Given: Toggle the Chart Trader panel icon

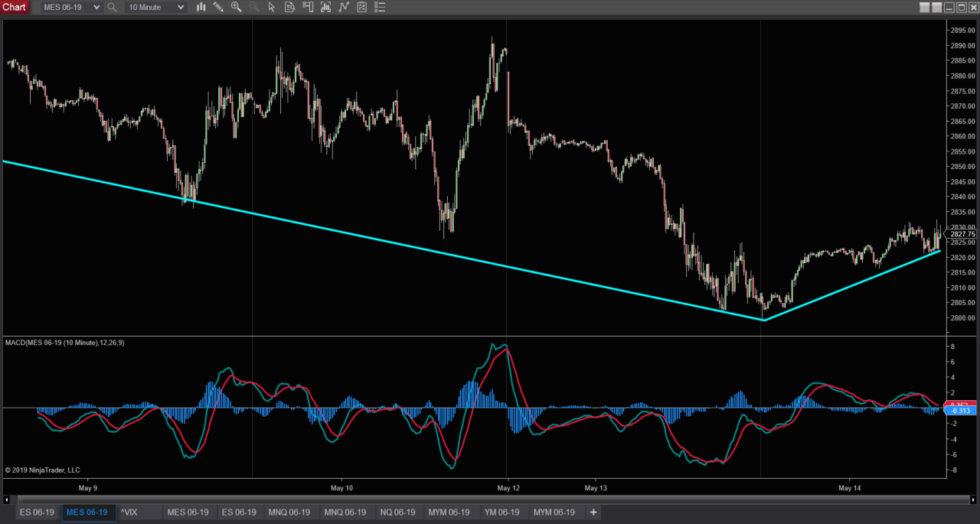Looking at the screenshot, I should (x=307, y=7).
